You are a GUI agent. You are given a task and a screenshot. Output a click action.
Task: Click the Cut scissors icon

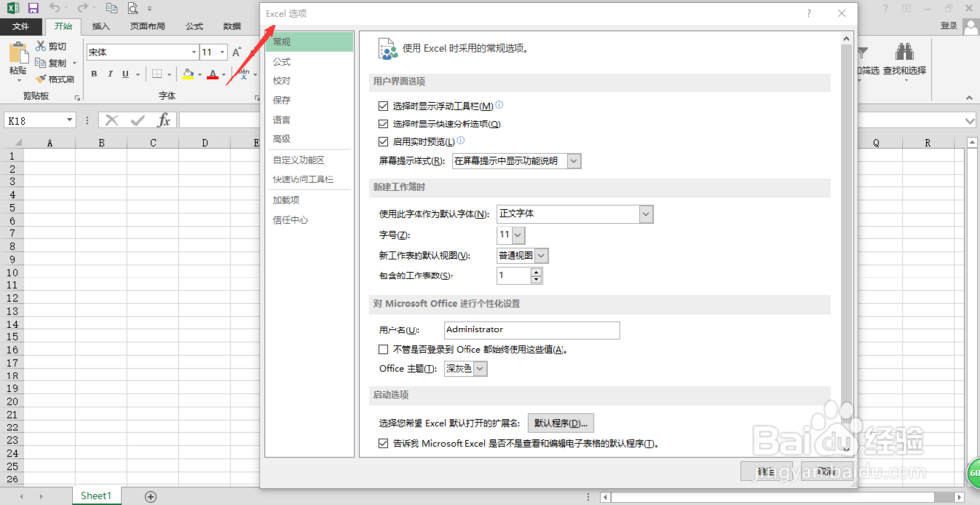pos(41,46)
